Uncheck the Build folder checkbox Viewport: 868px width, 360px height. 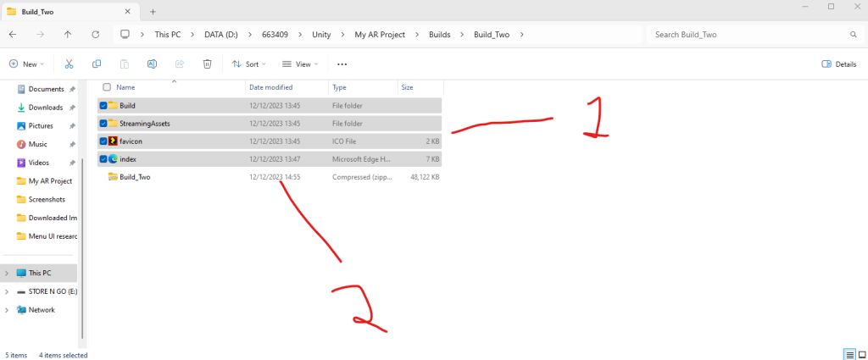coord(103,105)
